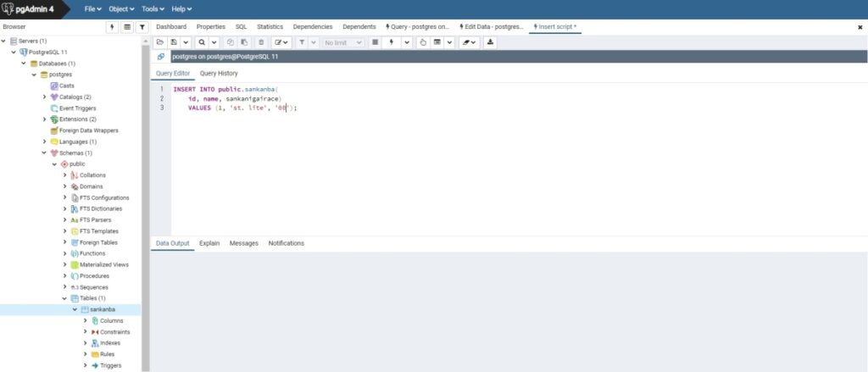
Task: Click the Stop query square icon
Action: (x=376, y=42)
